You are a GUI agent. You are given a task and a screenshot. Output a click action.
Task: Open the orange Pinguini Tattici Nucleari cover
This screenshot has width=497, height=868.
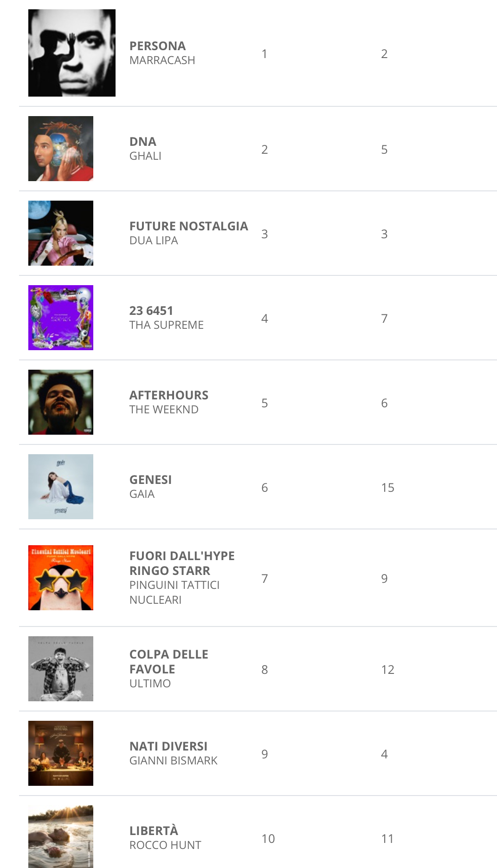[61, 578]
